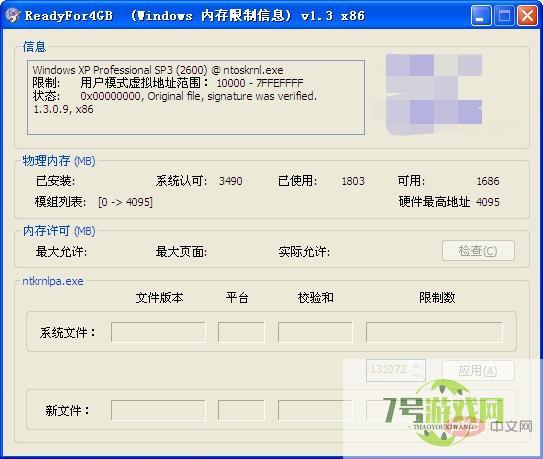This screenshot has height=459, width=543.
Task: Click the 最大允许 label
Action: (61, 251)
